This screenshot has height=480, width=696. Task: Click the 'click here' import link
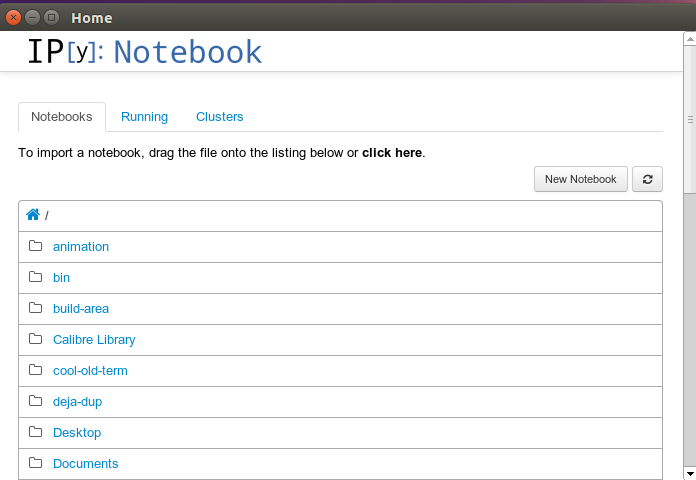click(392, 153)
